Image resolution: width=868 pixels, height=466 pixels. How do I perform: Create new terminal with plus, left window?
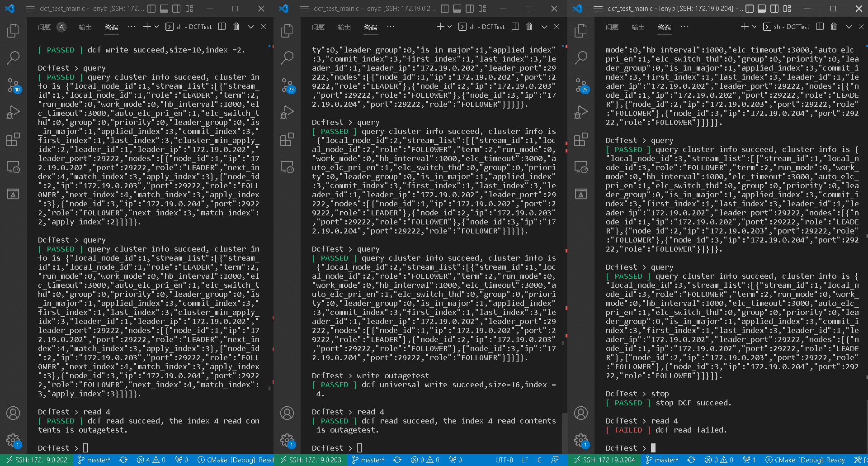click(x=146, y=27)
